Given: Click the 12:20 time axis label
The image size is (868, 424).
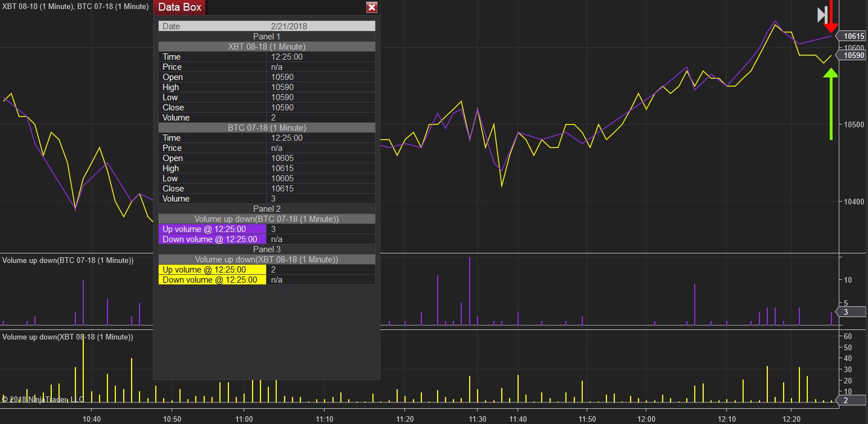Looking at the screenshot, I should 791,419.
